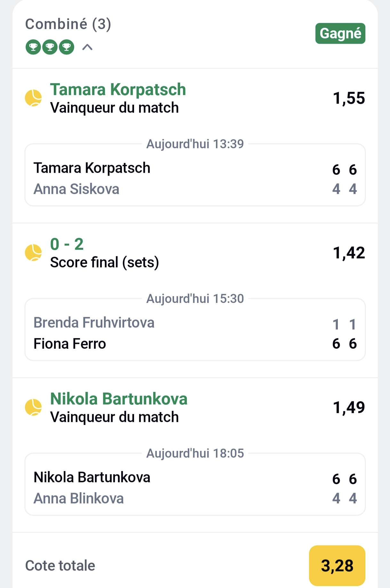The height and width of the screenshot is (588, 390).
Task: Collapse the combined bet details chevron
Action: 87,47
